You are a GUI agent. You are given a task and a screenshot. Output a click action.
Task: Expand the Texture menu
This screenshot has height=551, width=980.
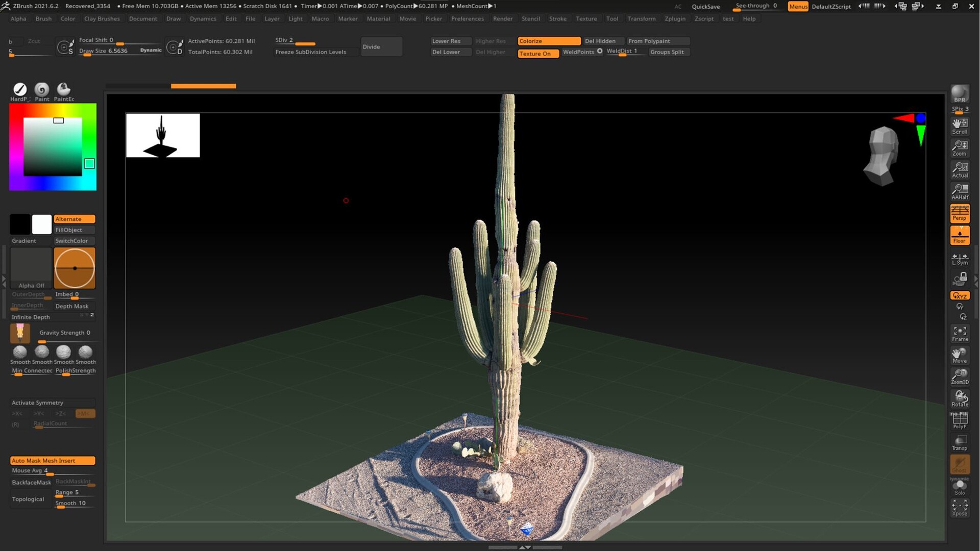[586, 18]
